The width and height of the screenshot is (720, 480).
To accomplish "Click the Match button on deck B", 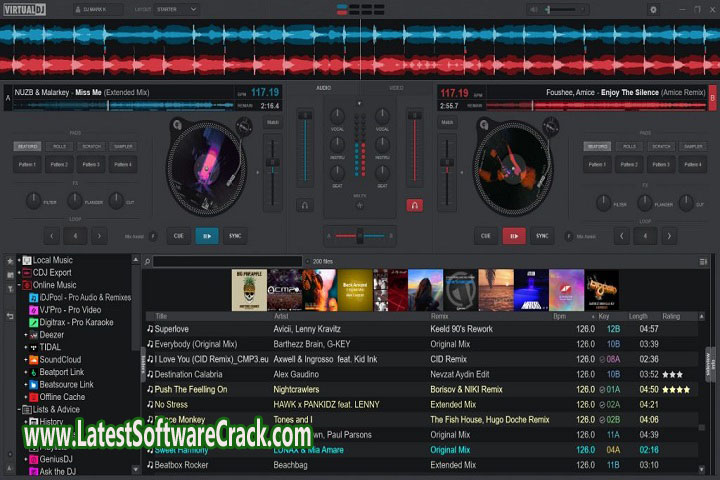I will point(447,123).
